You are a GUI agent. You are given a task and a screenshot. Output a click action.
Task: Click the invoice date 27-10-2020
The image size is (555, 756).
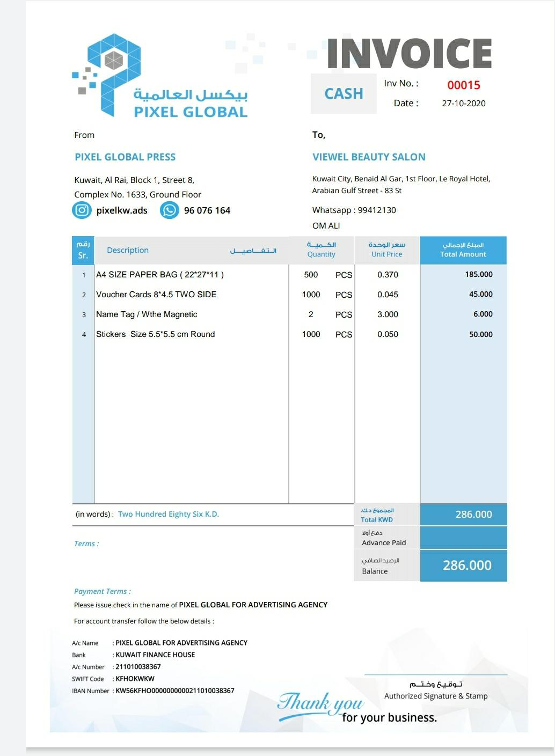[464, 104]
